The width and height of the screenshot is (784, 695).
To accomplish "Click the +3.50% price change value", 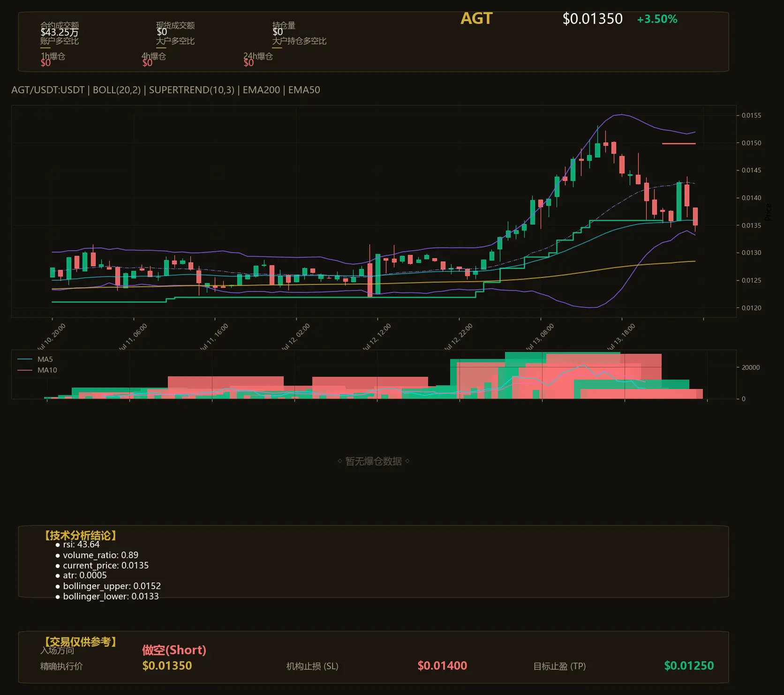I will (657, 19).
